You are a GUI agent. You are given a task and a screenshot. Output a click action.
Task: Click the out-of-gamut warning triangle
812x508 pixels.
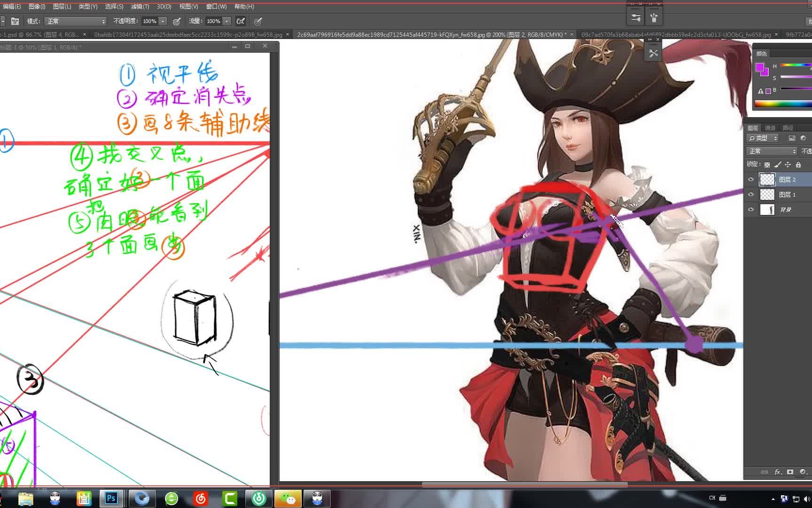point(761,91)
